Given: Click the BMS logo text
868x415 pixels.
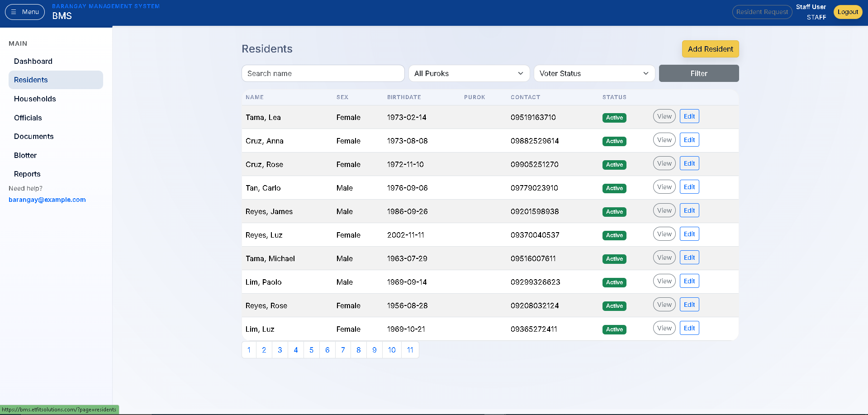Looking at the screenshot, I should 62,15.
